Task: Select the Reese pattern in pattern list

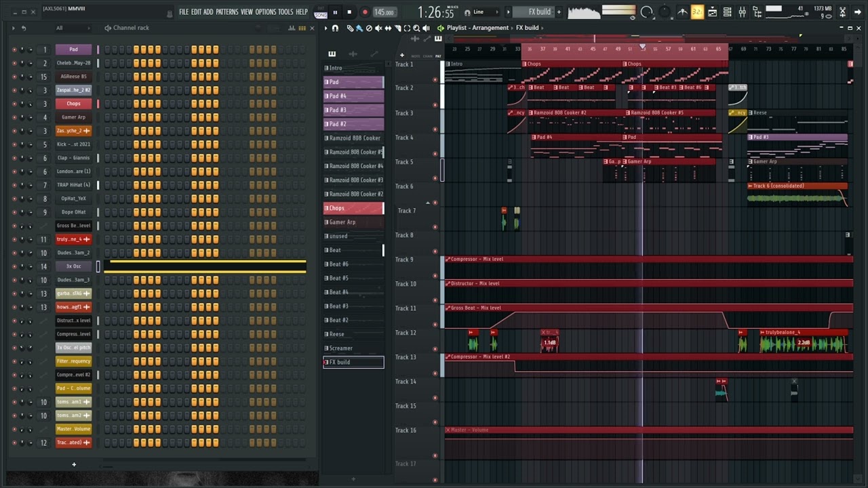Action: (x=353, y=334)
